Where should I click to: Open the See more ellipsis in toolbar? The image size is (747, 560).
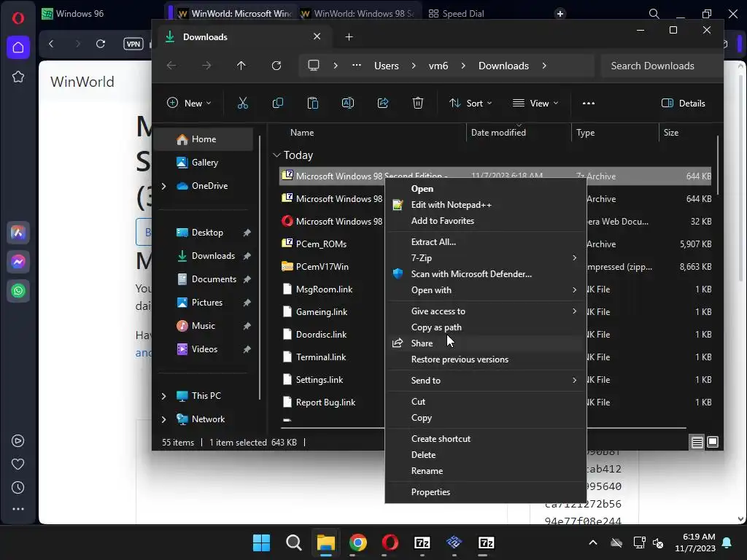589,103
